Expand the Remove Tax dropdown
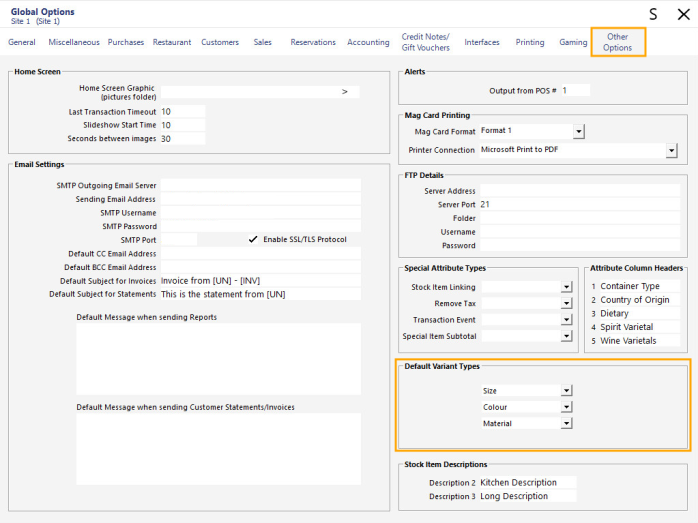 (x=566, y=304)
